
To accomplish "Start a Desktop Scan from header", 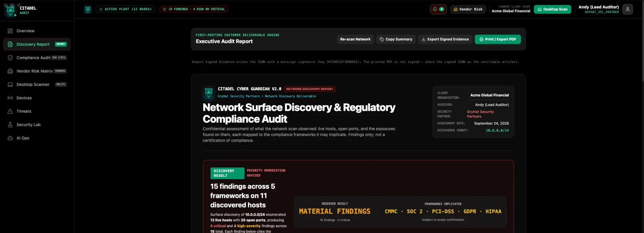I will 552,9.
